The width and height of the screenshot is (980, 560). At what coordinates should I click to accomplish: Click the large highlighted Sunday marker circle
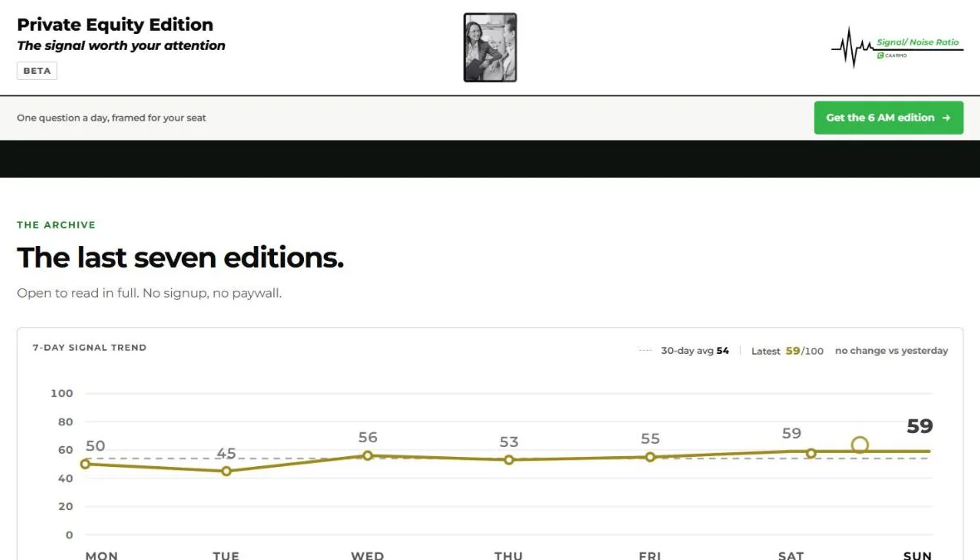(860, 445)
